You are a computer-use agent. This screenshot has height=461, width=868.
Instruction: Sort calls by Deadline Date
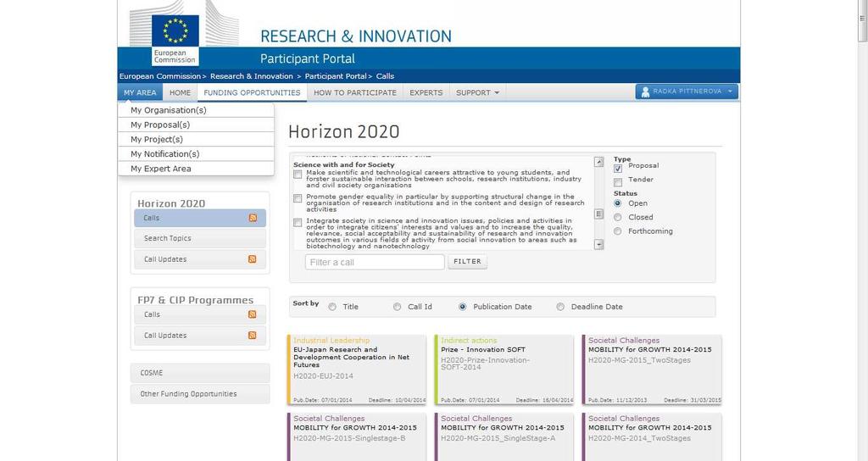point(560,307)
